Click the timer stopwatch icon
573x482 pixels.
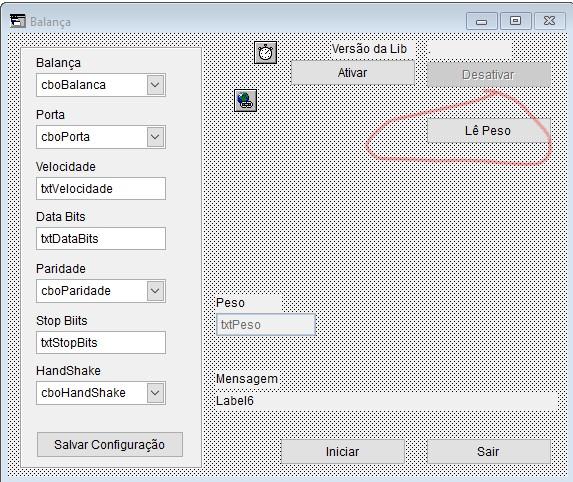[265, 53]
